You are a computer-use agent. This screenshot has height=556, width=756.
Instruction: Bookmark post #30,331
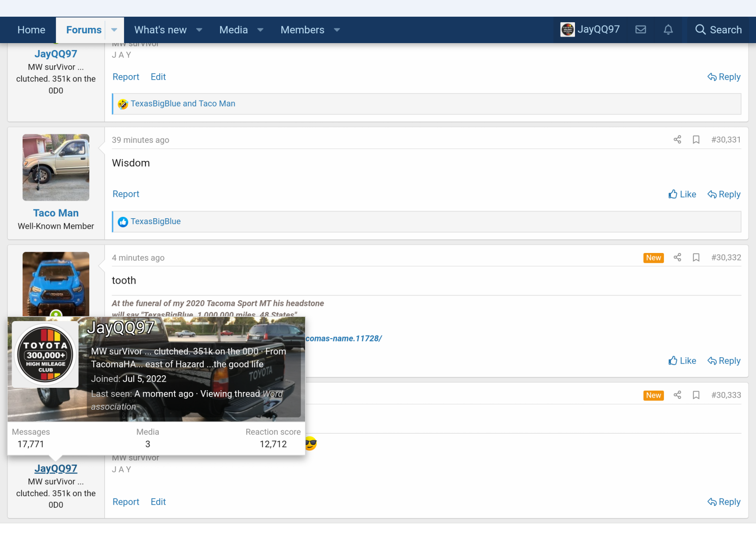pos(696,139)
